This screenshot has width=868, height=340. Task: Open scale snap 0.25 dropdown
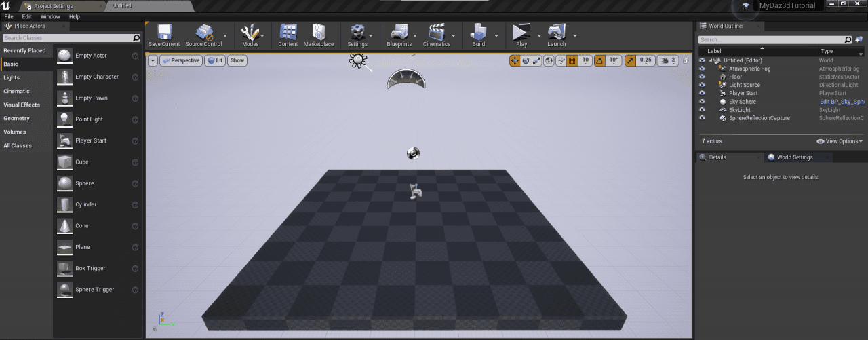tap(645, 60)
